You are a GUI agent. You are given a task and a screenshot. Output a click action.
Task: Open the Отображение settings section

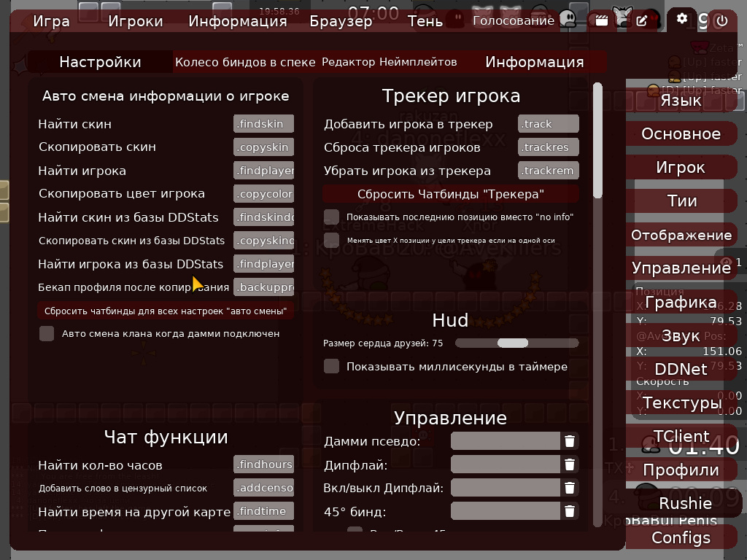click(681, 235)
